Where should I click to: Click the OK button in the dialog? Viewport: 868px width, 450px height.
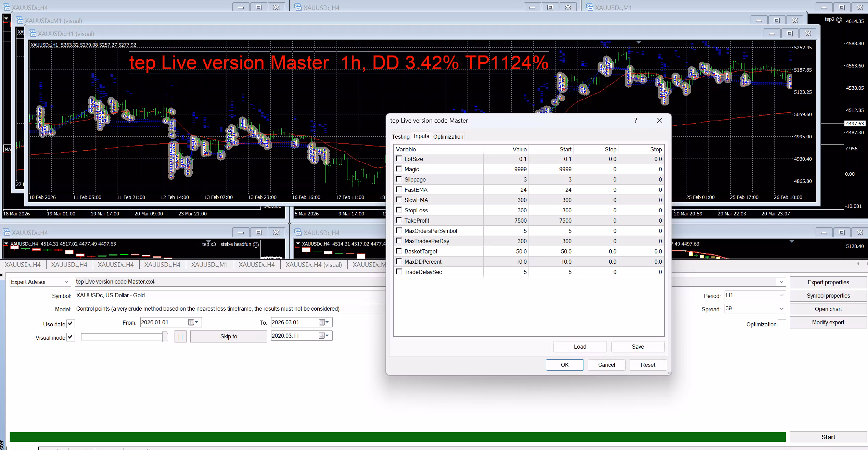click(565, 365)
